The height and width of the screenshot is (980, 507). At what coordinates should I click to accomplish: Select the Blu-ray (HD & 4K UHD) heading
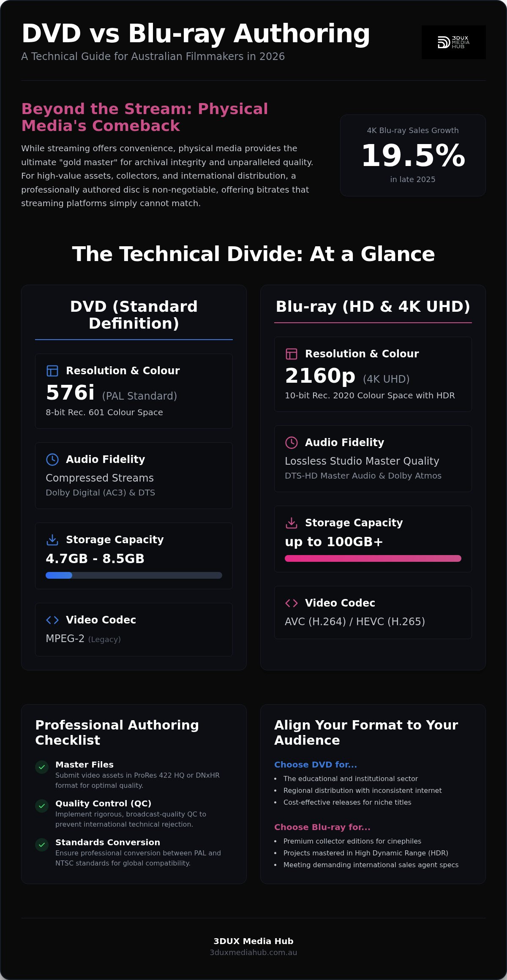click(373, 307)
